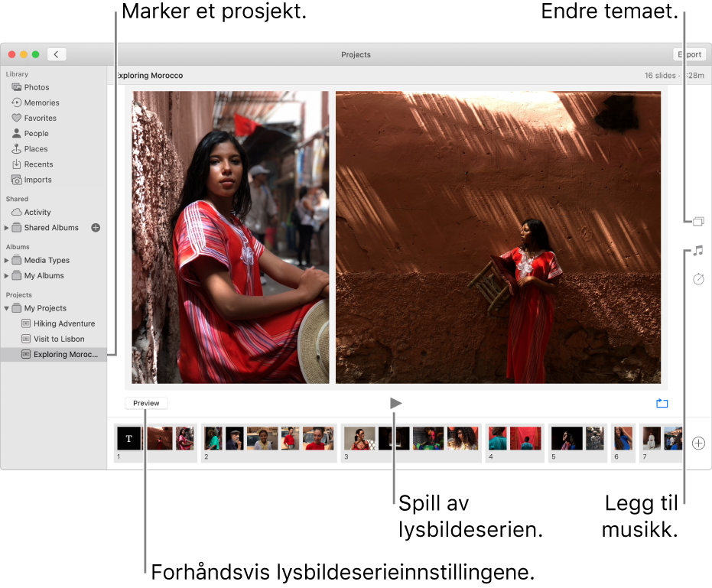Collapse the My Projects disclosure triangle
The width and height of the screenshot is (712, 588).
tap(6, 308)
